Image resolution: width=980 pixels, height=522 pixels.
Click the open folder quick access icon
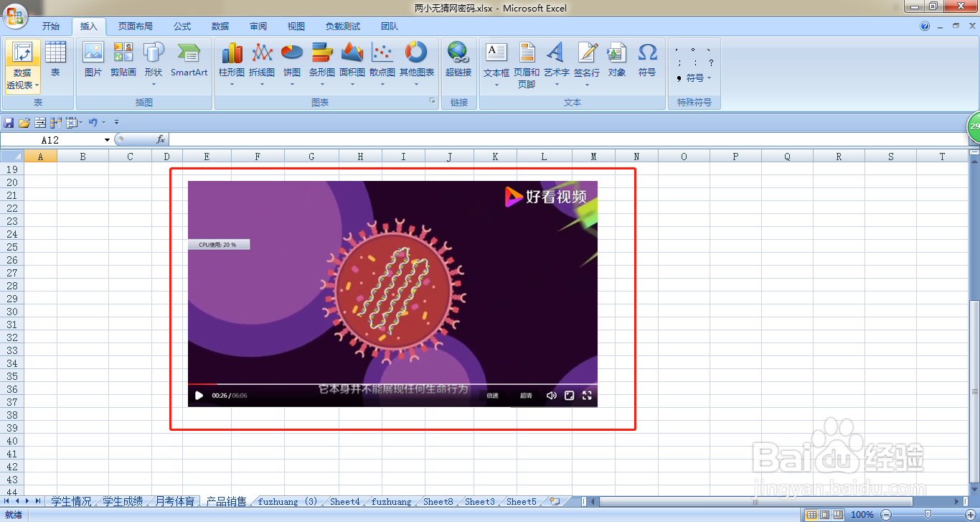[24, 123]
